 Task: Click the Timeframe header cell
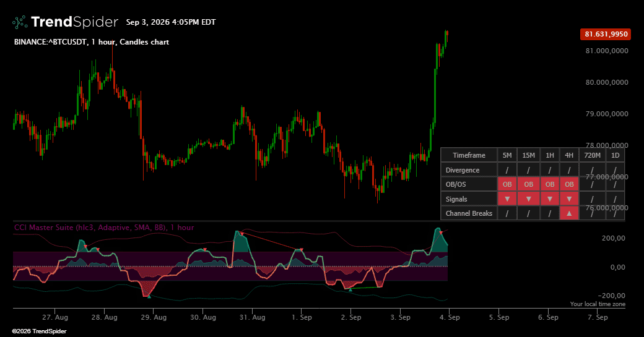pyautogui.click(x=469, y=155)
